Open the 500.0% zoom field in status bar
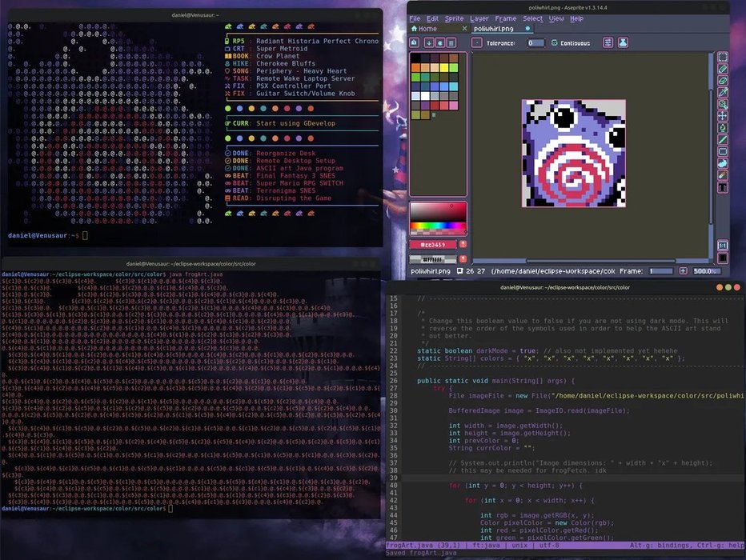 point(706,271)
